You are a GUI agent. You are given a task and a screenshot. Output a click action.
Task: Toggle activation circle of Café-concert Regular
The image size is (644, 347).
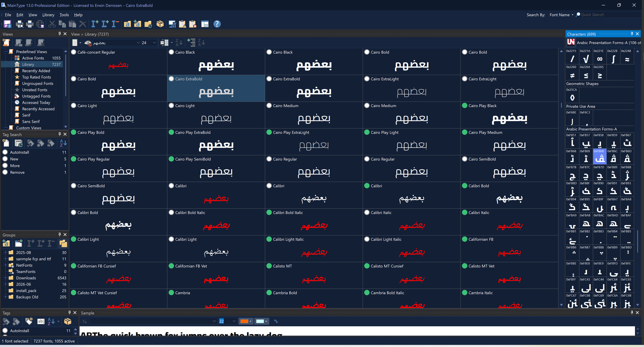pos(73,52)
